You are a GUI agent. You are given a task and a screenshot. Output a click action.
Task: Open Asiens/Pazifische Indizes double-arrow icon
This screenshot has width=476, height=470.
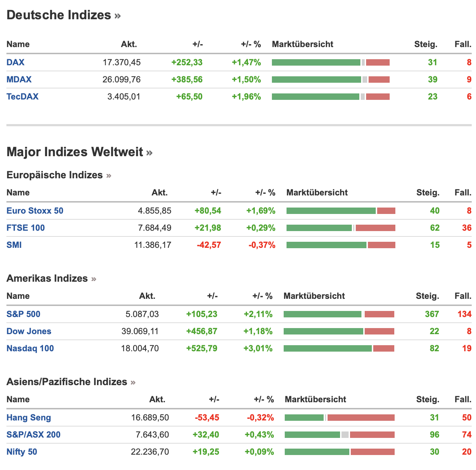tap(133, 383)
